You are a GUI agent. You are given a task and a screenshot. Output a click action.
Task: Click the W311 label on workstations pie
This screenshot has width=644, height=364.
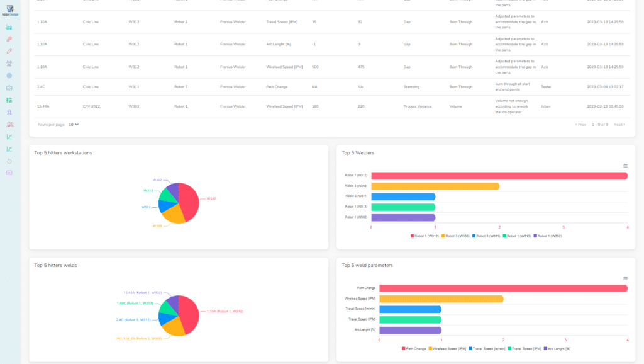[x=146, y=207]
